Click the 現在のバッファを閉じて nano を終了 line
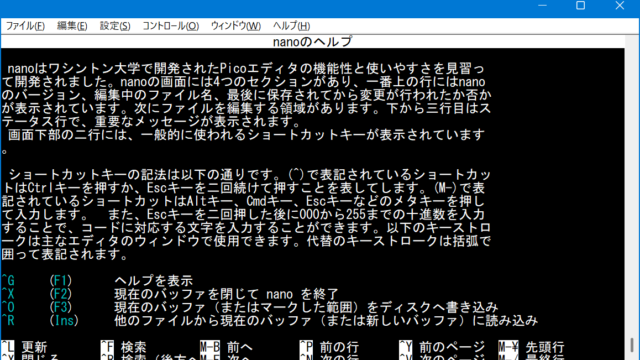 tap(227, 294)
